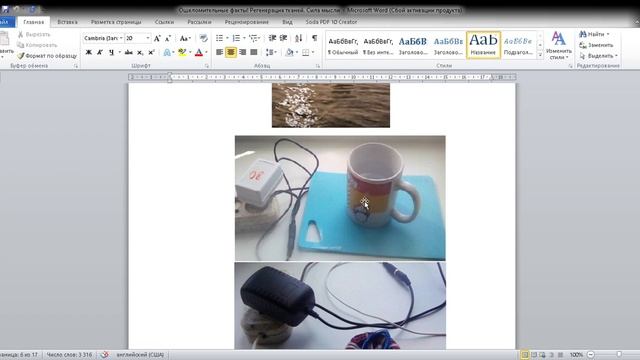Open the Вставка ribbon tab
640x360 pixels.
point(67,22)
